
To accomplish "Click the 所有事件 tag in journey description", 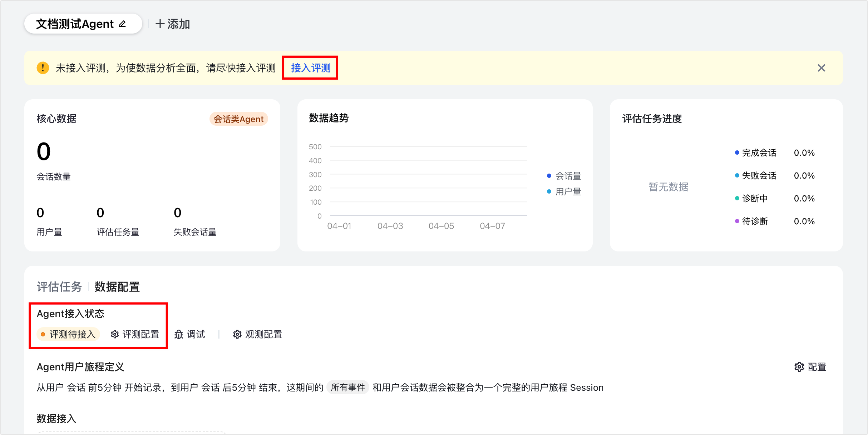I will pos(347,387).
